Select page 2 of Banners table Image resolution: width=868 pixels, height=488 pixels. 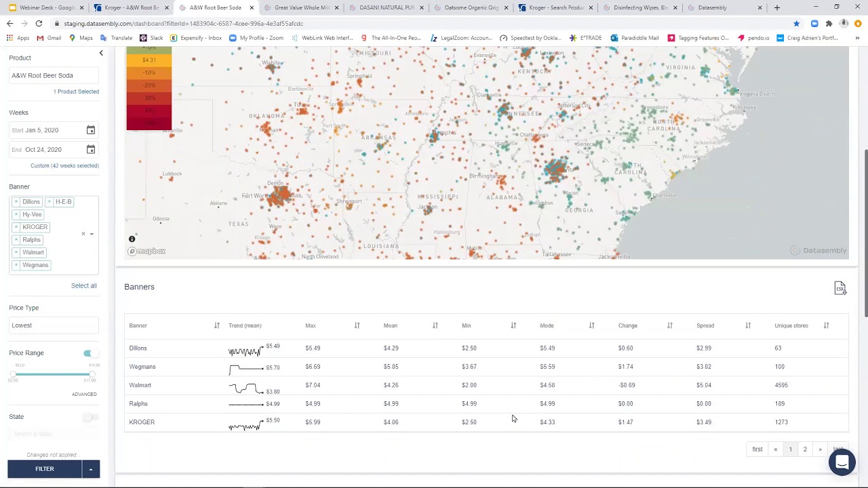pyautogui.click(x=805, y=449)
